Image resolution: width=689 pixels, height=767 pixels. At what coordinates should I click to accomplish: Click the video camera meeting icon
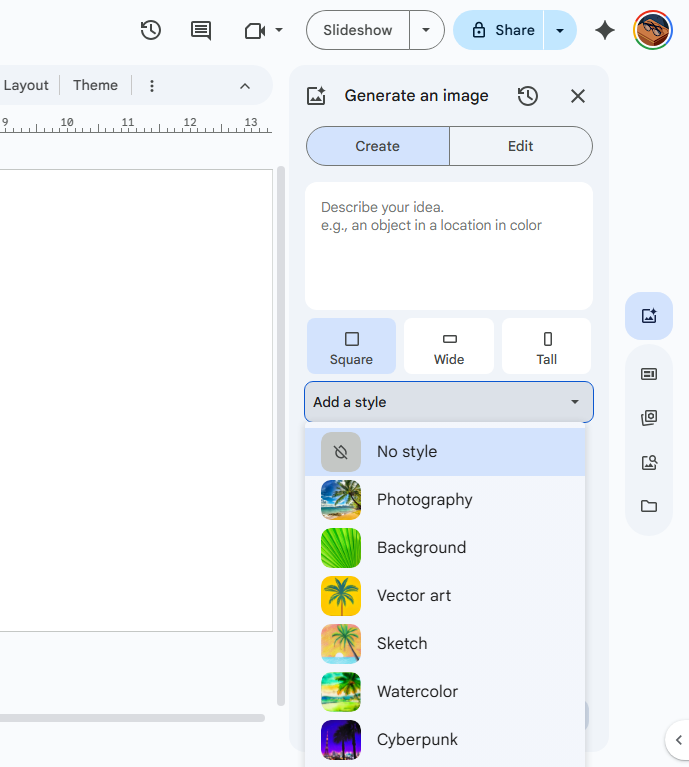(x=255, y=31)
